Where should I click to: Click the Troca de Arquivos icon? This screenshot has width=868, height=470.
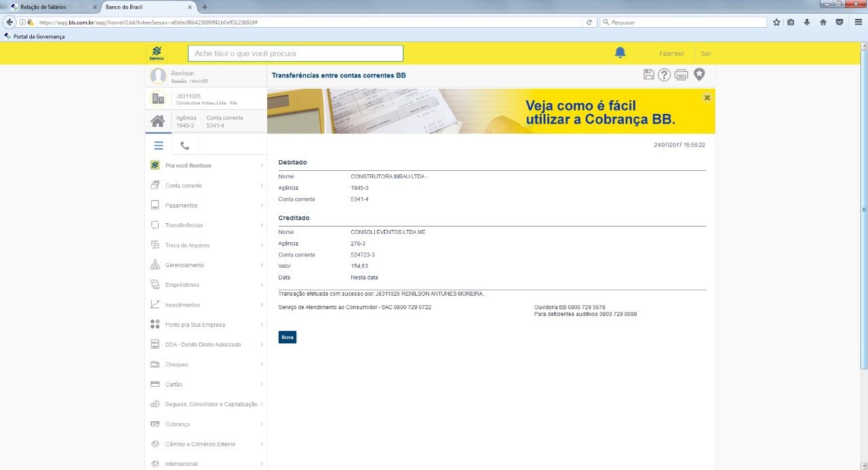[x=155, y=245]
